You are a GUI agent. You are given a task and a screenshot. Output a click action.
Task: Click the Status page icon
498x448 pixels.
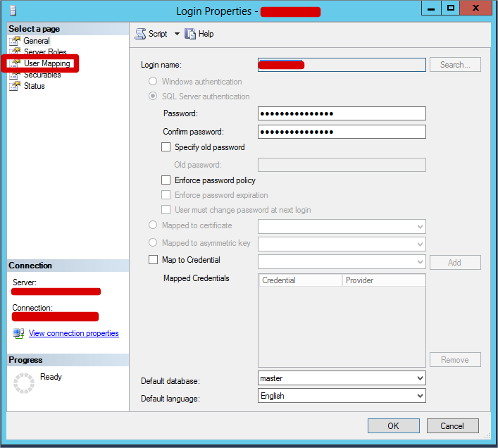tap(15, 86)
